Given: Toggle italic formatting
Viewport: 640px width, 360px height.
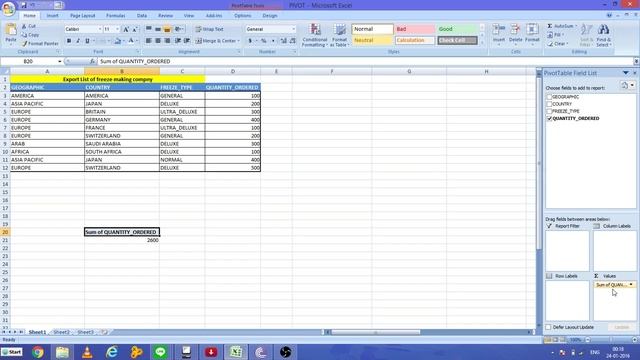Looking at the screenshot, I should pyautogui.click(x=78, y=41).
